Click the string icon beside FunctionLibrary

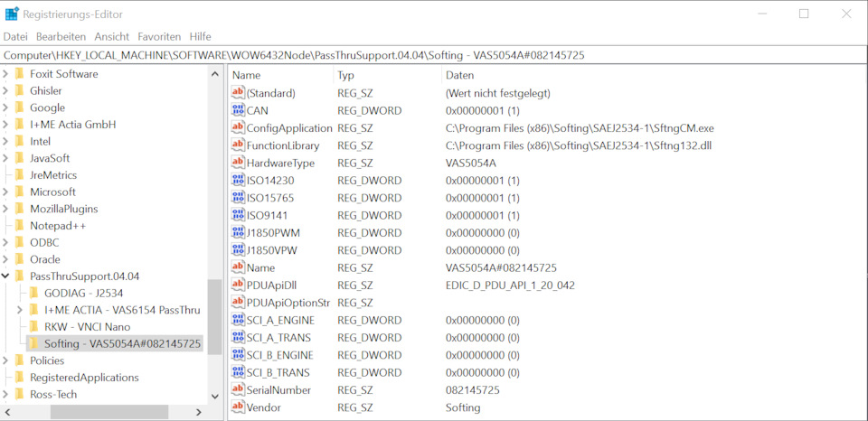point(238,145)
